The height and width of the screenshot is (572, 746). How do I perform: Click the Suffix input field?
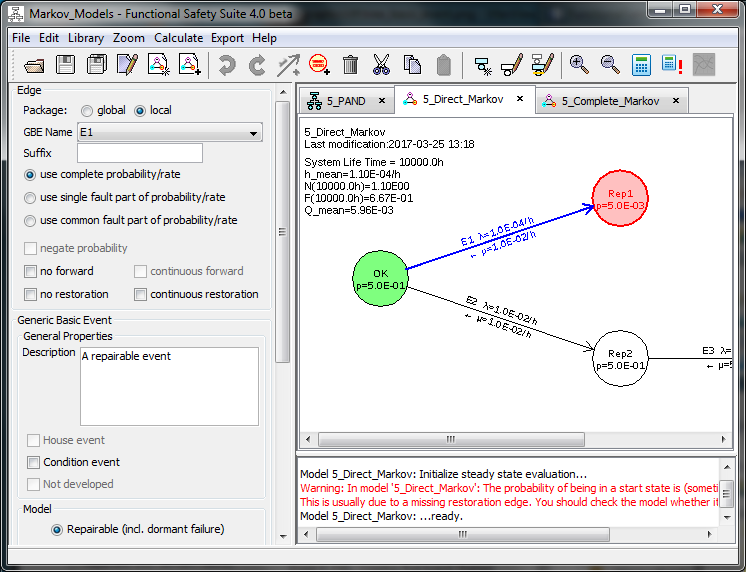click(x=139, y=153)
